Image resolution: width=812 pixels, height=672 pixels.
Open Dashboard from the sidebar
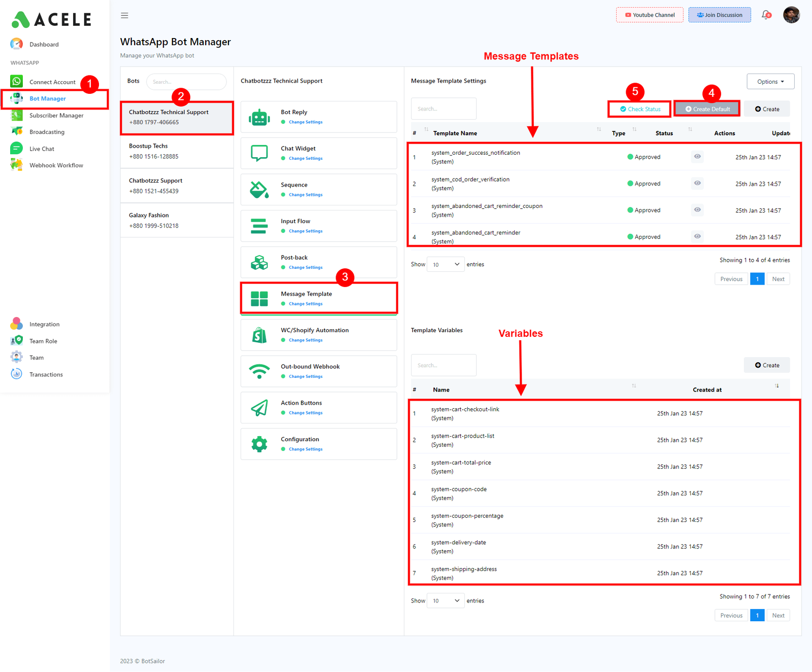[x=44, y=45]
